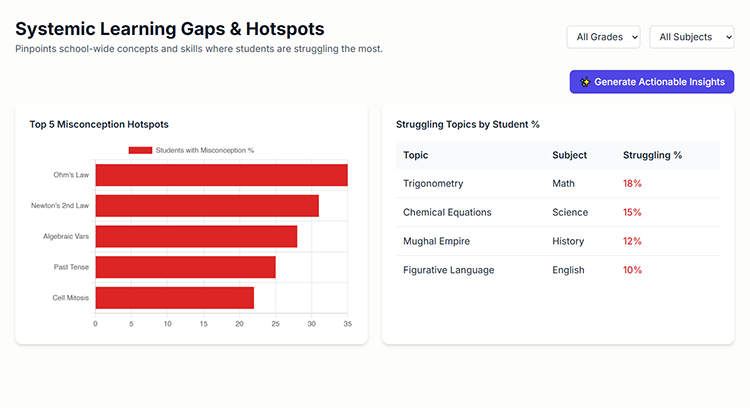Click the Subject column header
750x408 pixels.
click(x=569, y=155)
